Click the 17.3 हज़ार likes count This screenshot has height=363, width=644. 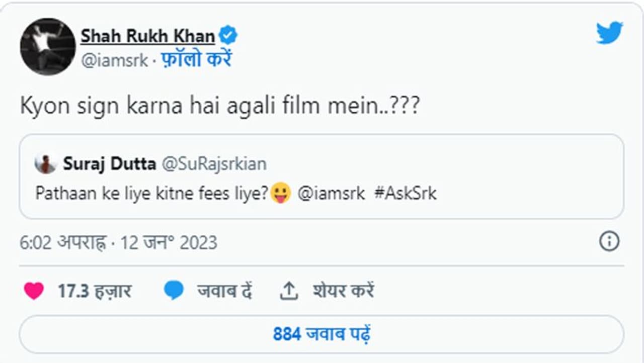pyautogui.click(x=94, y=291)
